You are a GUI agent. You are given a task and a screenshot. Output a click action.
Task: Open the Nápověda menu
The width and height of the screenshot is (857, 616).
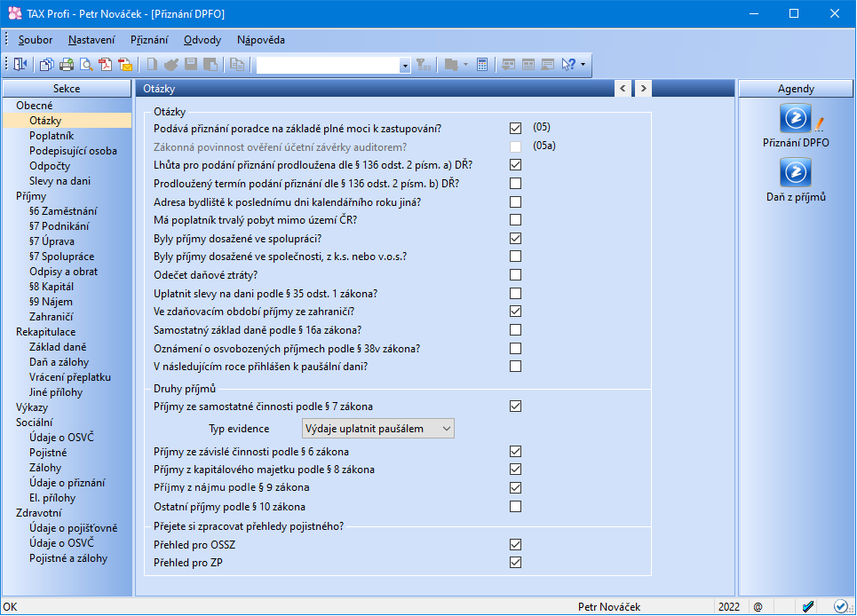(x=261, y=40)
